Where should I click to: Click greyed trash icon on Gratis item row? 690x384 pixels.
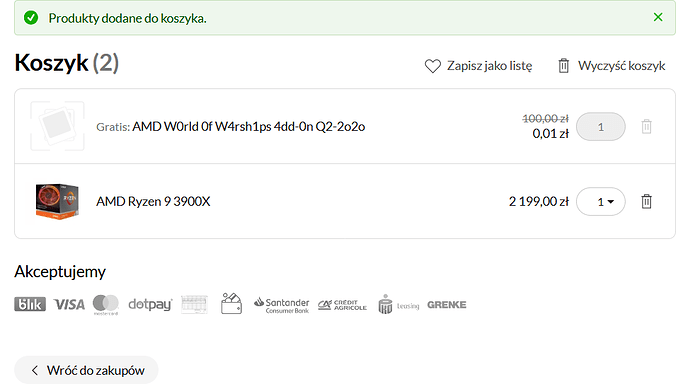click(646, 127)
